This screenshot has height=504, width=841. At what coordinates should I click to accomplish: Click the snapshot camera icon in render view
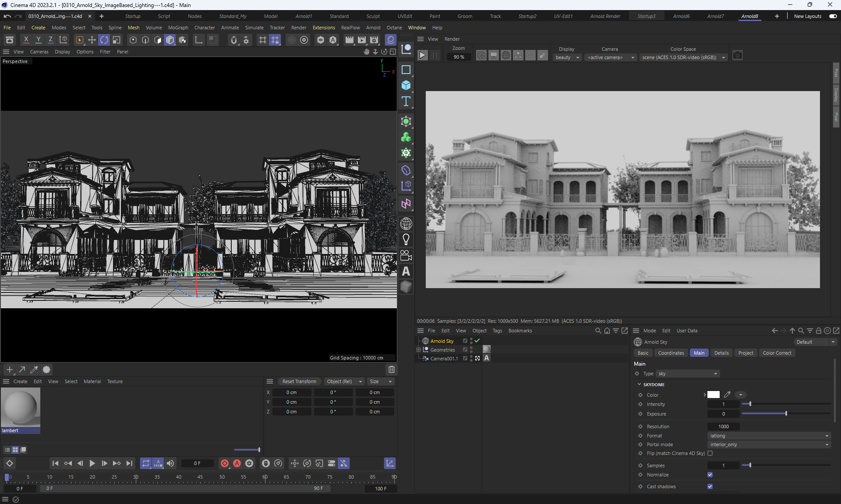pyautogui.click(x=738, y=56)
